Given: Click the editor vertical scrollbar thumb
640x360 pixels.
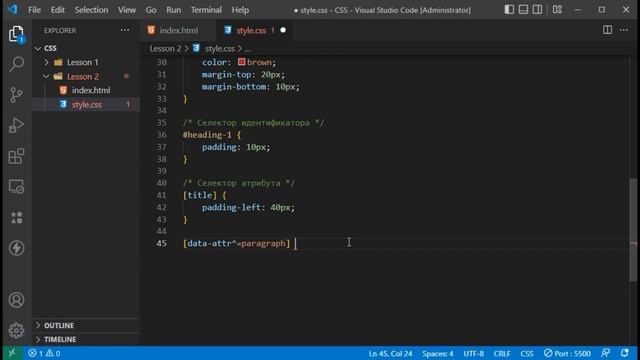Looking at the screenshot, I should (633, 230).
